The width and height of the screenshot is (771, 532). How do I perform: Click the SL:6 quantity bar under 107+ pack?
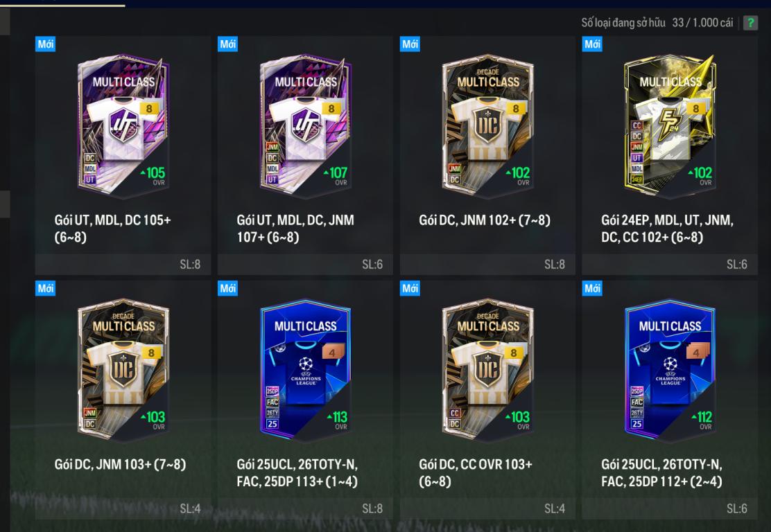pyautogui.click(x=305, y=265)
